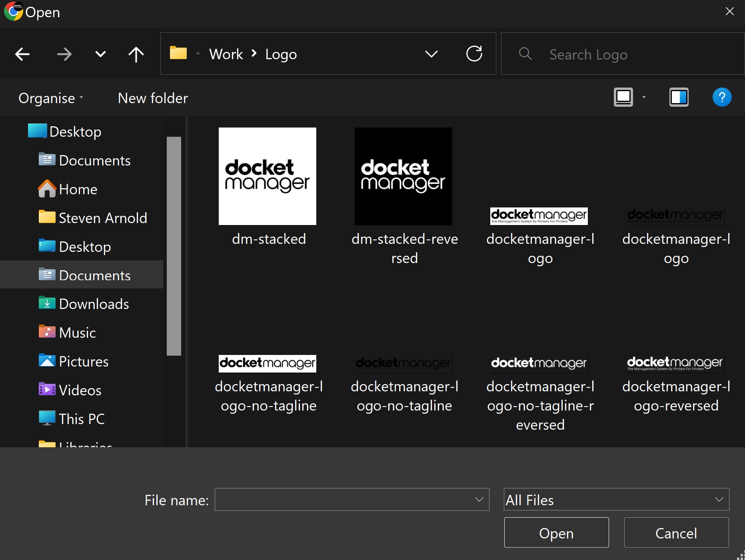Click the forward navigation arrow

pos(64,54)
